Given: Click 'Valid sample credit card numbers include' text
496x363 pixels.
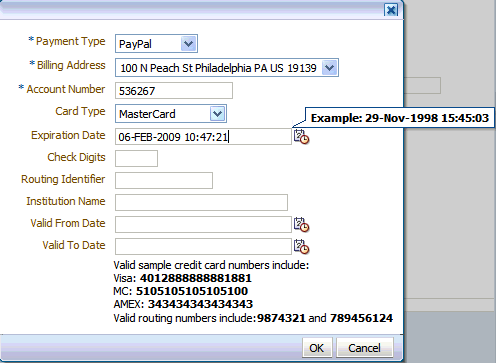Looking at the screenshot, I should (211, 265).
